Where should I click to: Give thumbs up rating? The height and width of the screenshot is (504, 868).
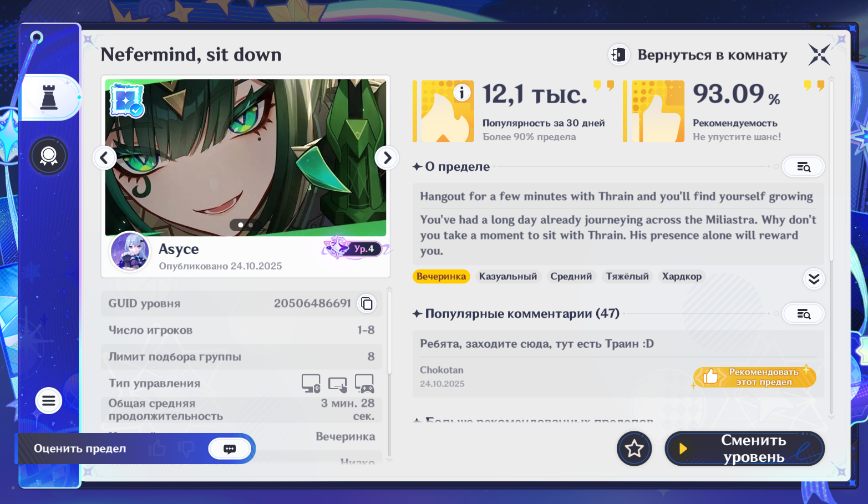click(158, 448)
